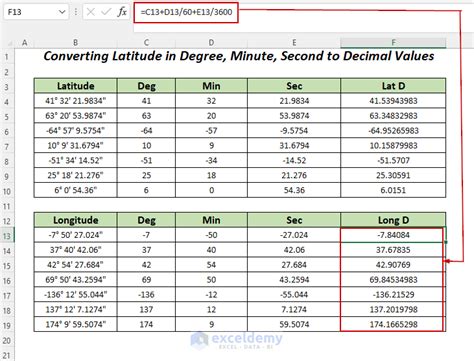Click cell with 137° 12' 7.1274"
474x361 pixels.
click(75, 310)
